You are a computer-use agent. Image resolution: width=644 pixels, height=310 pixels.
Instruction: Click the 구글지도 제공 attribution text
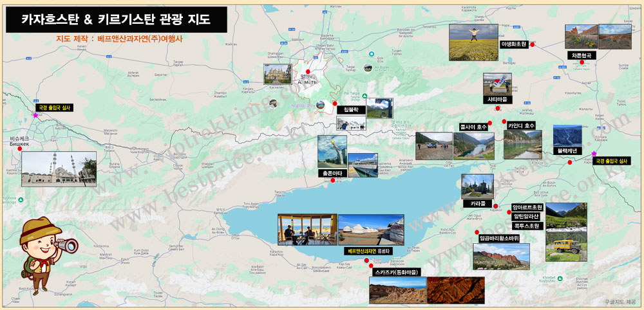(620, 302)
